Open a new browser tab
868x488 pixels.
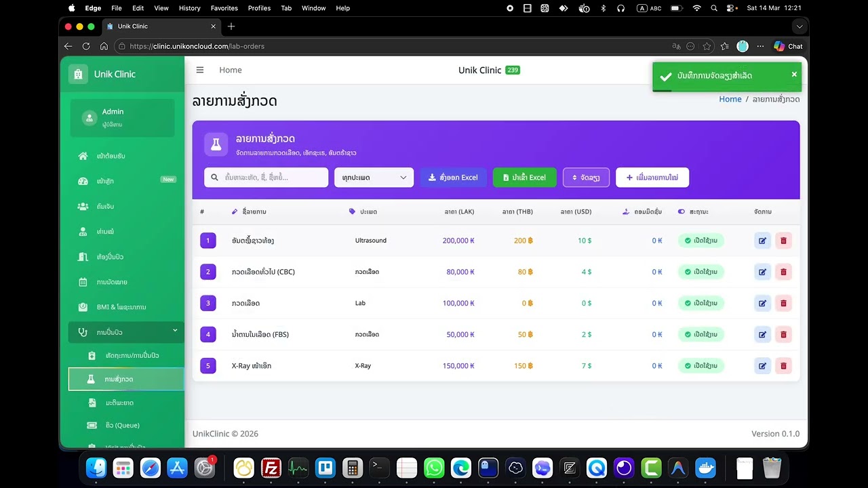[x=231, y=26]
